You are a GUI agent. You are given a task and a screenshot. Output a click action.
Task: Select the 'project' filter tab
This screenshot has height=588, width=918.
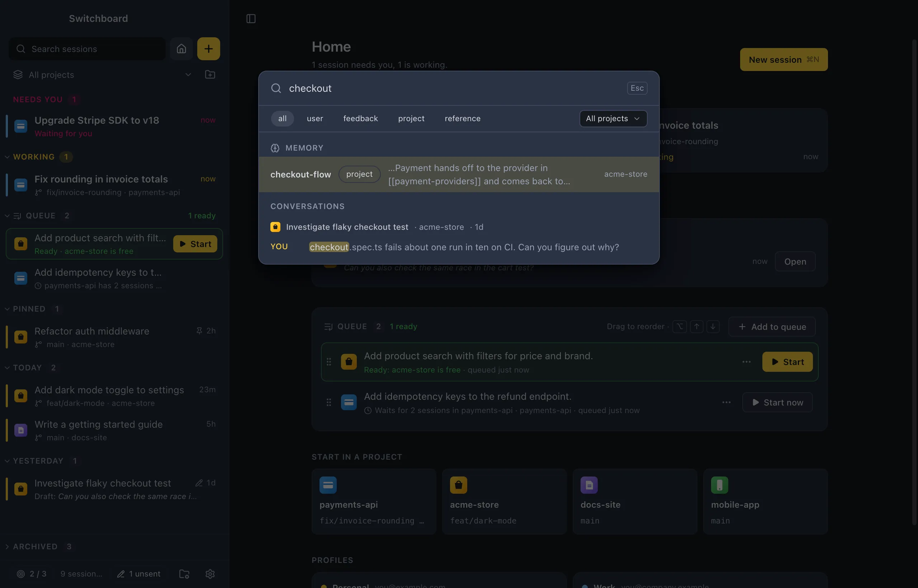[x=411, y=119]
